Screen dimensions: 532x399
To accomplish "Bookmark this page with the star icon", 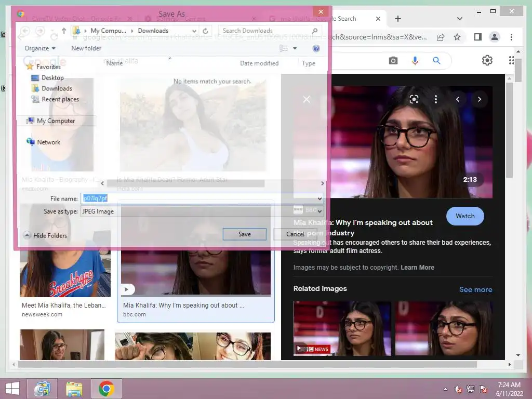I will [x=457, y=37].
